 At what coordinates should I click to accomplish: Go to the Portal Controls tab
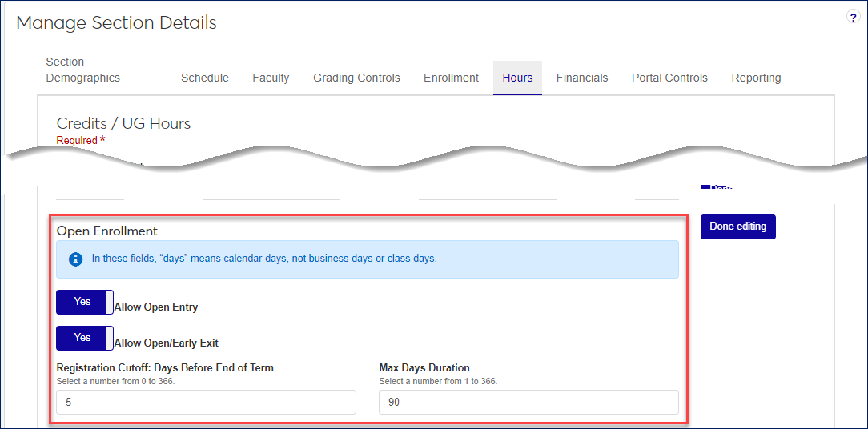(x=669, y=78)
